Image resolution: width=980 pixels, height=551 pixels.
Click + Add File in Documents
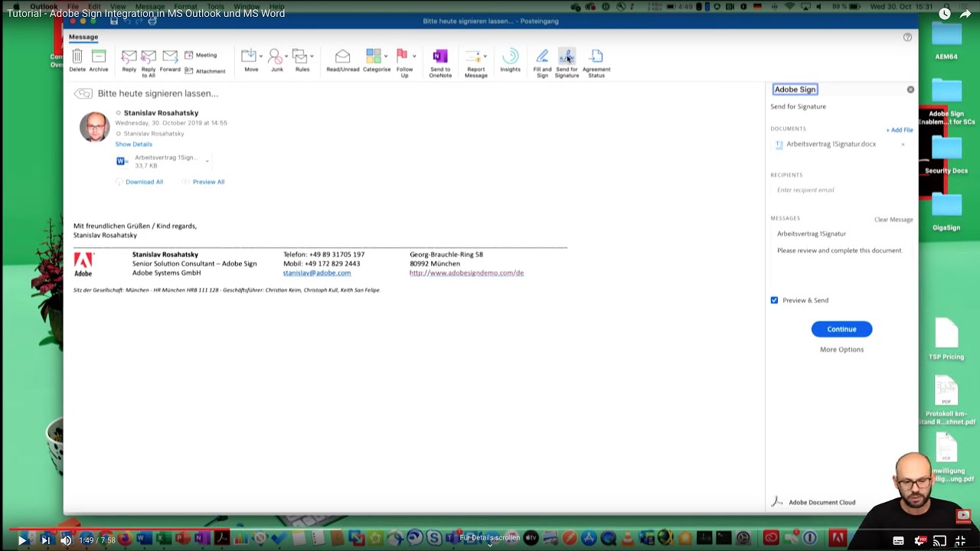tap(900, 130)
